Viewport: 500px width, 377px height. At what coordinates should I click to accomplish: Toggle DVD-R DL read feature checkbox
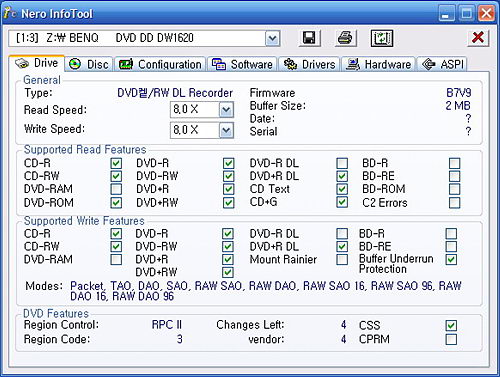pos(342,163)
